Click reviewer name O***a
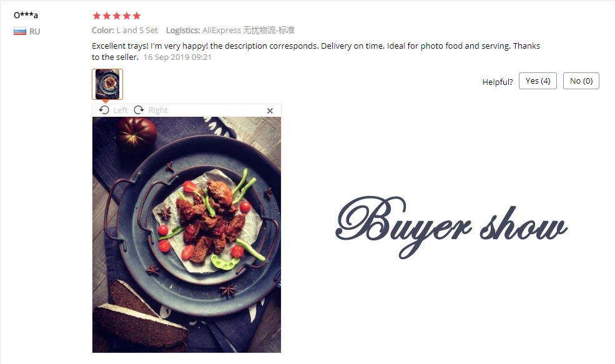The height and width of the screenshot is (364, 615). pyautogui.click(x=26, y=16)
